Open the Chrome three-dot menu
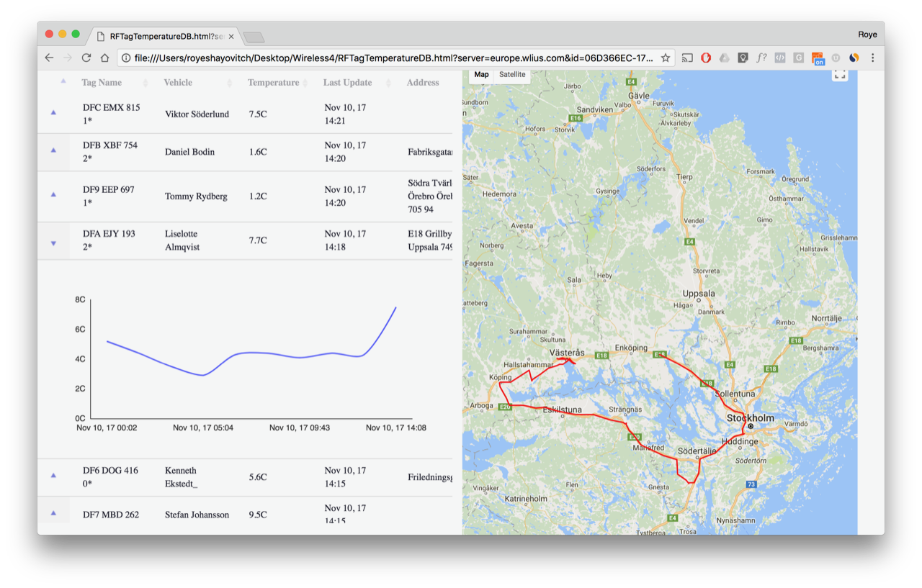Image resolution: width=922 pixels, height=588 pixels. click(873, 58)
